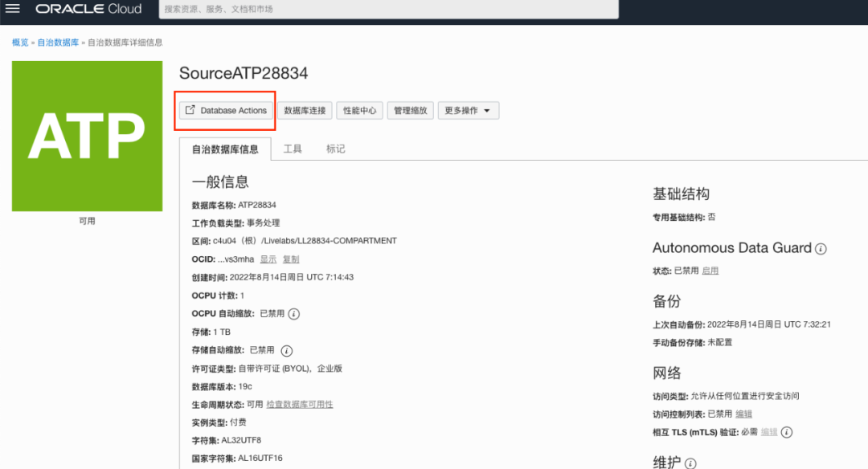Click the 备份 section heading
This screenshot has width=868, height=469.
(666, 301)
